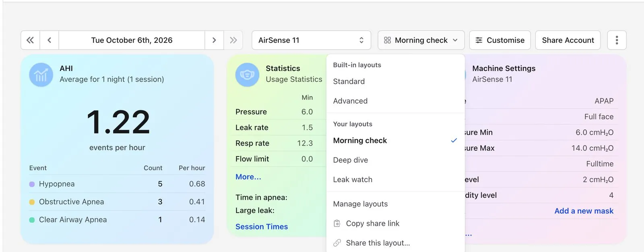Screen dimensions: 644x252
Task: Jump to latest date double-chevron button
Action: pos(233,40)
